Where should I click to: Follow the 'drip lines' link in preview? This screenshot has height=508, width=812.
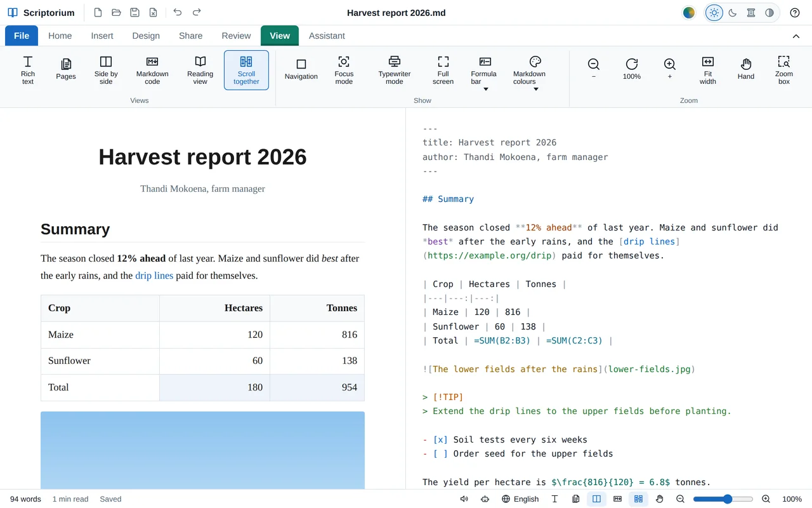(x=154, y=276)
